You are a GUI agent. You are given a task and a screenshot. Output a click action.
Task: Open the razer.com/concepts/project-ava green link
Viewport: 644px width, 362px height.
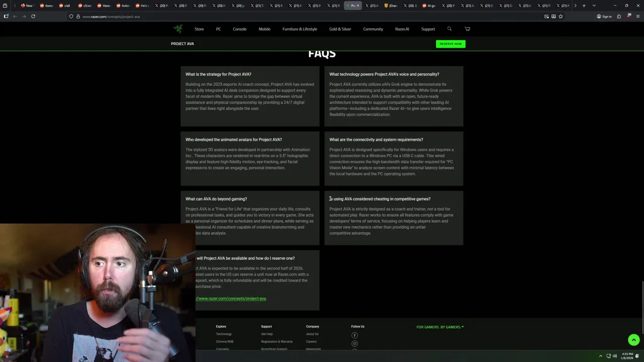click(x=231, y=298)
